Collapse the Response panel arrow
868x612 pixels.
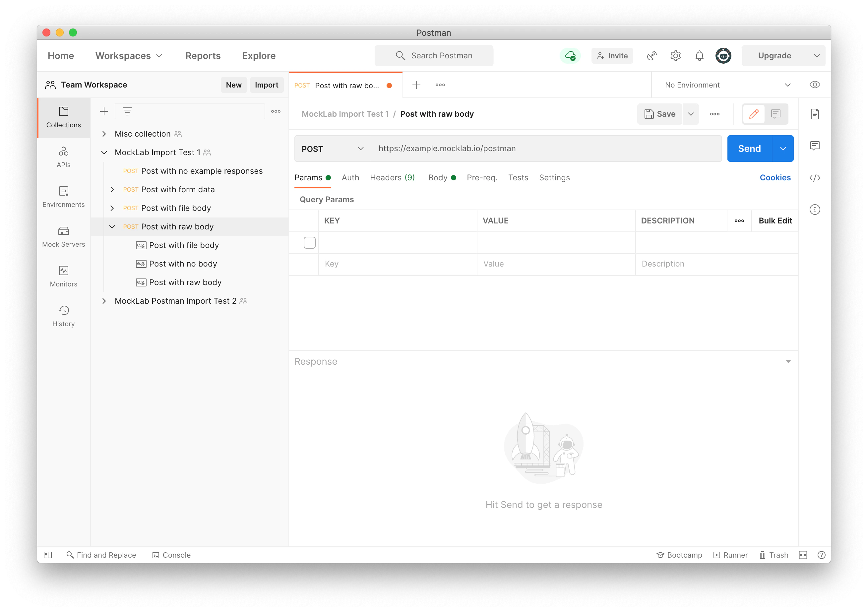tap(788, 361)
